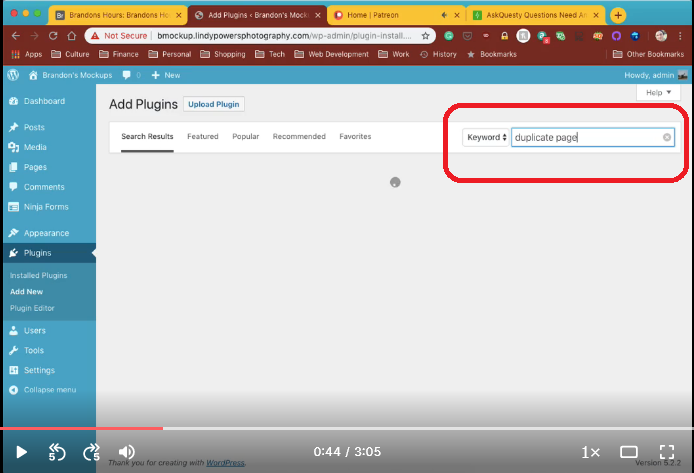
Task: Click the address bar URL
Action: 285,36
